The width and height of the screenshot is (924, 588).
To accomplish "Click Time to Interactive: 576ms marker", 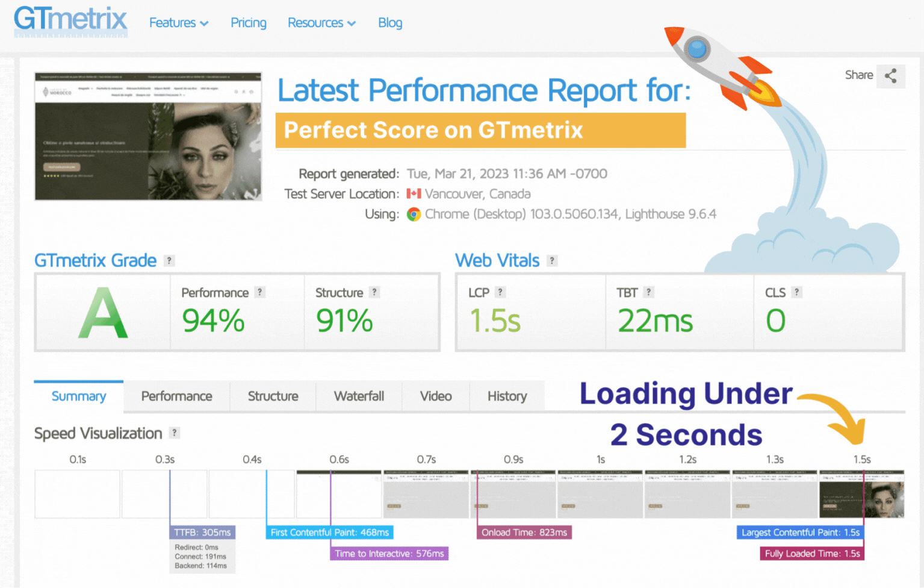I will (389, 554).
